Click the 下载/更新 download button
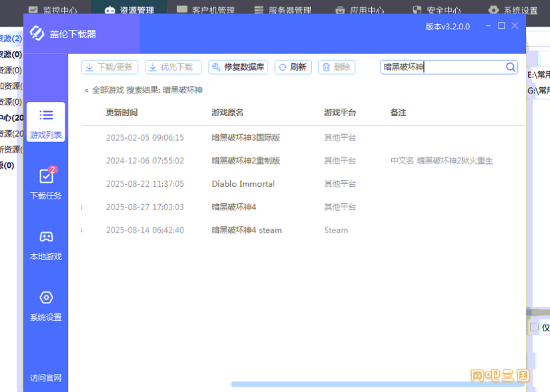This screenshot has width=550, height=392. click(x=109, y=67)
